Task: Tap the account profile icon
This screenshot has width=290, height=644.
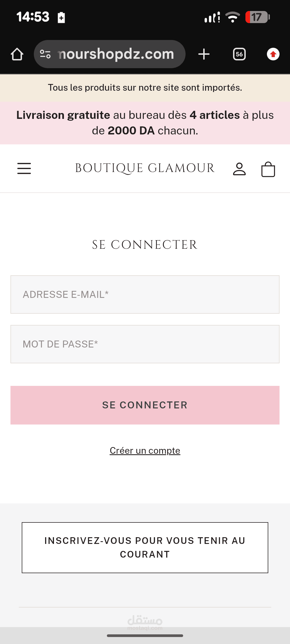Action: pyautogui.click(x=239, y=169)
